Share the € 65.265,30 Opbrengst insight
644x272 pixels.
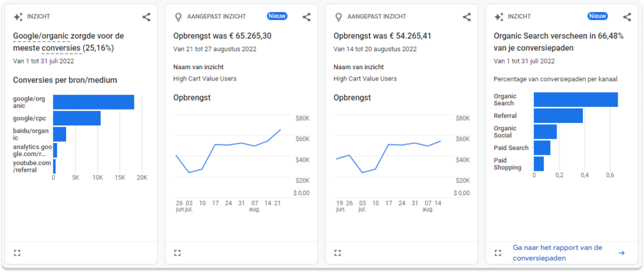[x=306, y=17]
